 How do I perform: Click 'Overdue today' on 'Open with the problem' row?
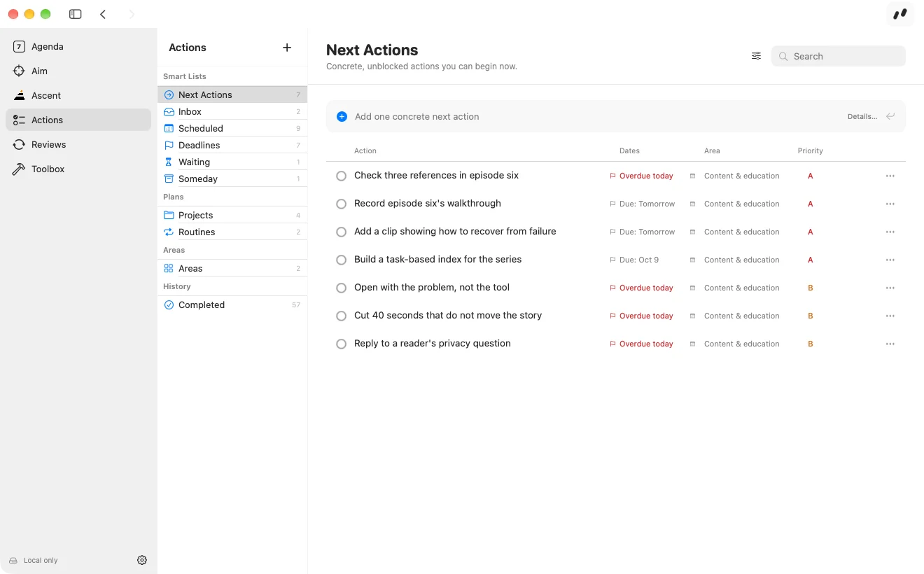641,288
